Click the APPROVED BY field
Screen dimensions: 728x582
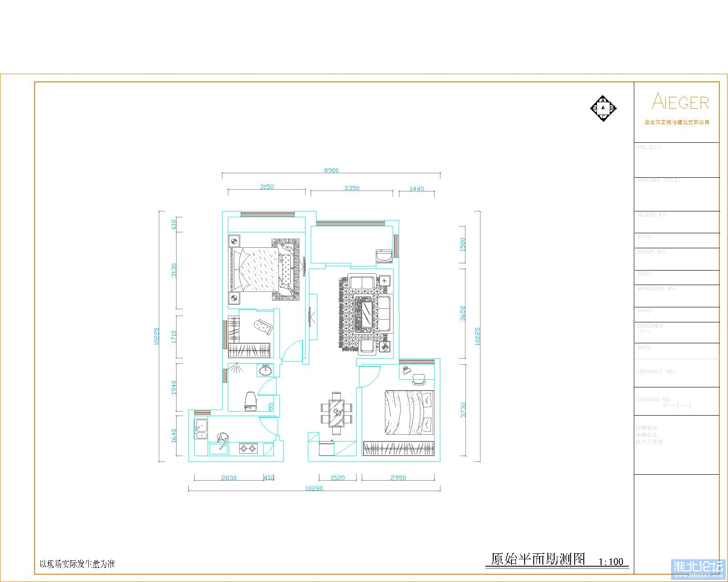[656, 288]
